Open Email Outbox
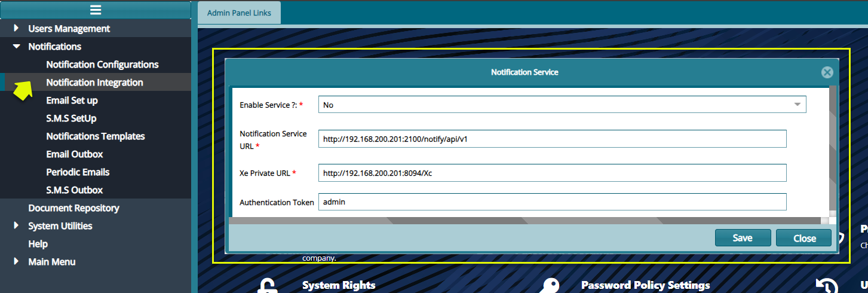 (x=75, y=154)
